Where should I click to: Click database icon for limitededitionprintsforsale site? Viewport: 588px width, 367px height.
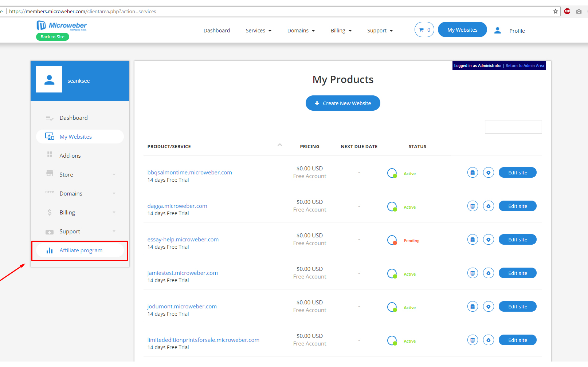(x=473, y=340)
